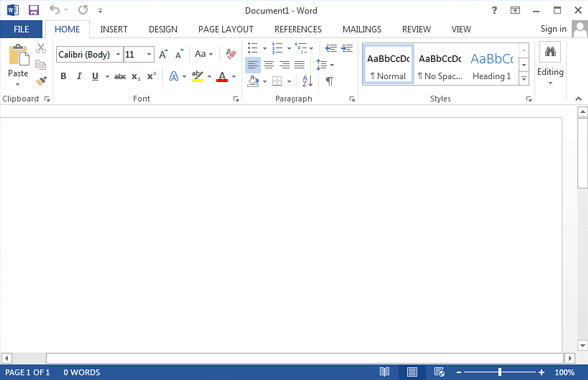Sort text with the A-Z icon
588x380 pixels.
coord(307,81)
